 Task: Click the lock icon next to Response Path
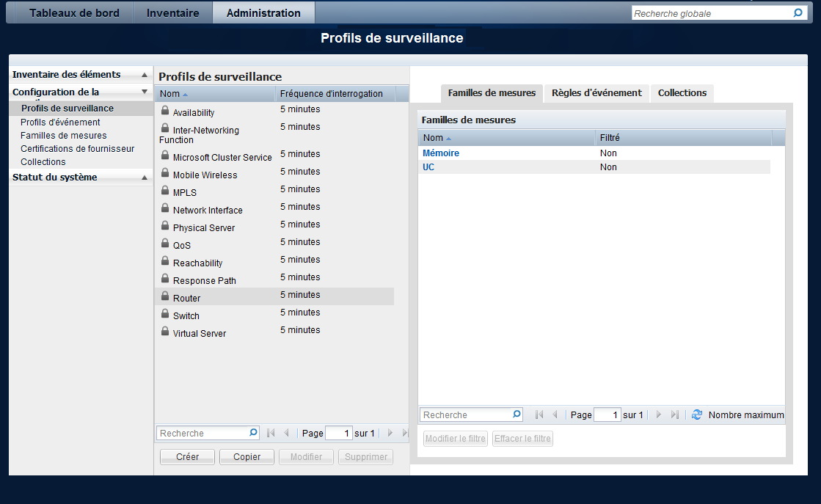pos(165,279)
